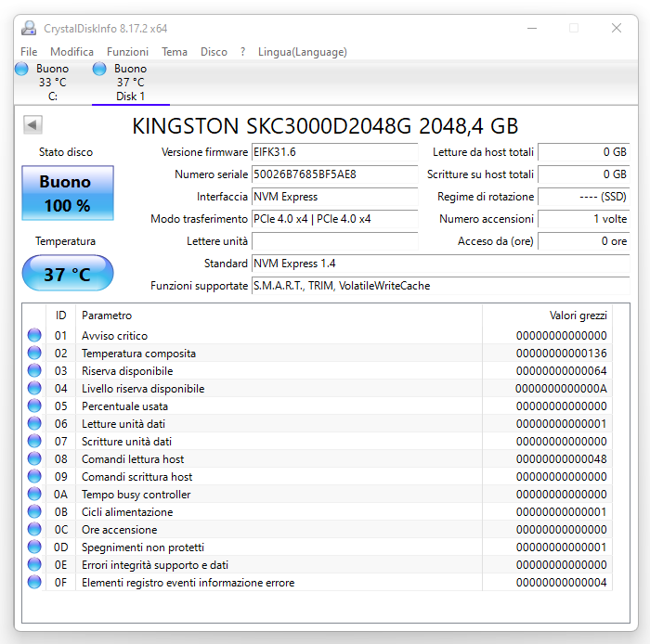Select the Temperatura composita parameter text
This screenshot has height=644, width=650.
pos(139,354)
